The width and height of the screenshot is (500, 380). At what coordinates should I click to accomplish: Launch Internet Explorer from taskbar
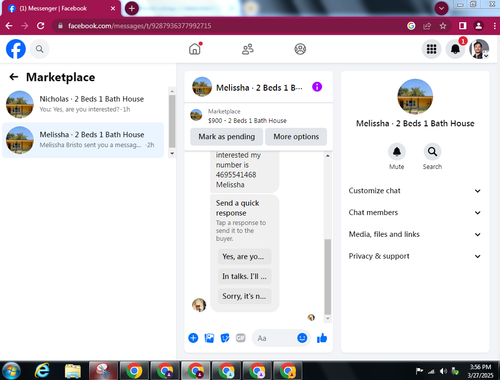pyautogui.click(x=42, y=371)
